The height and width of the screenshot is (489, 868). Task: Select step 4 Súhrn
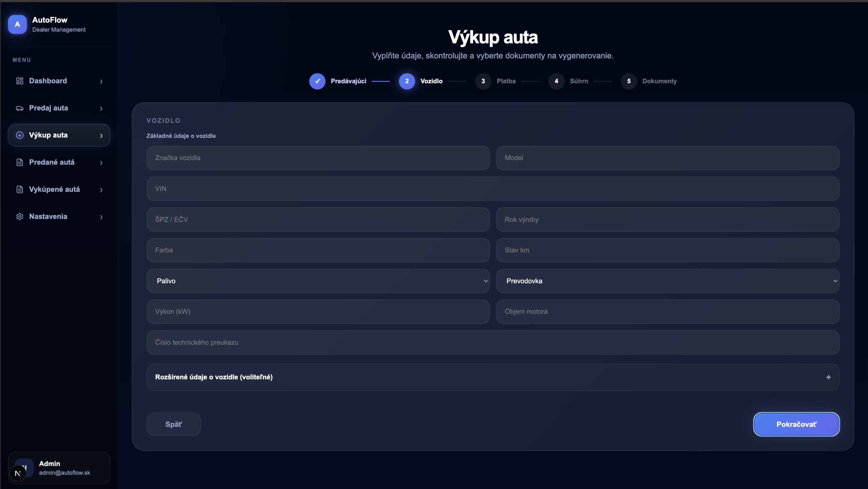[556, 81]
